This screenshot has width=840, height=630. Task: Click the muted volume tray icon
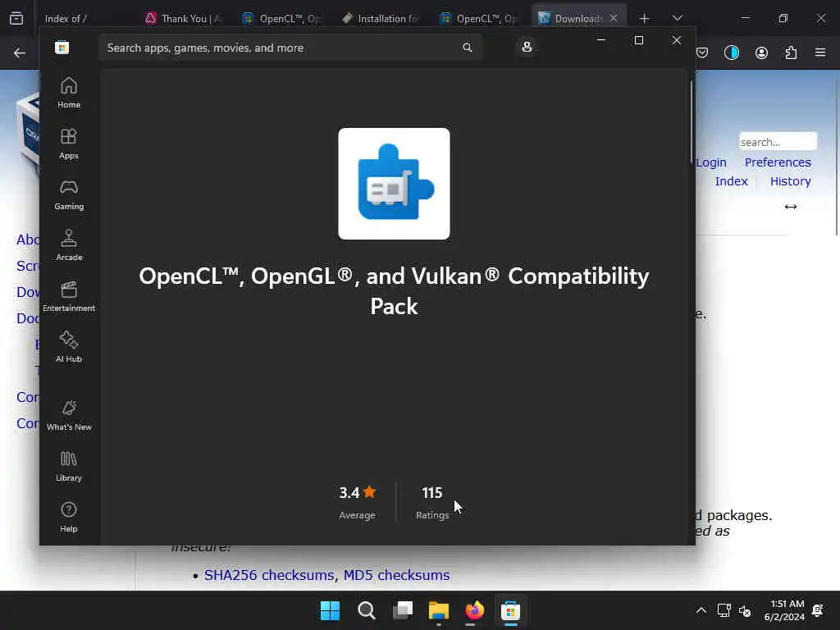coord(745,610)
